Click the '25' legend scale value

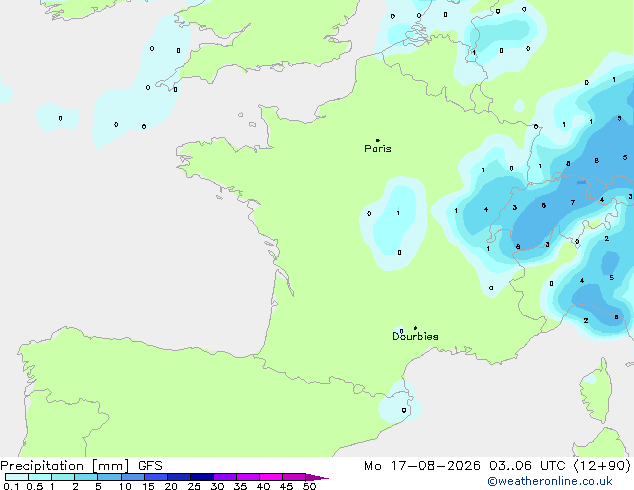(194, 486)
